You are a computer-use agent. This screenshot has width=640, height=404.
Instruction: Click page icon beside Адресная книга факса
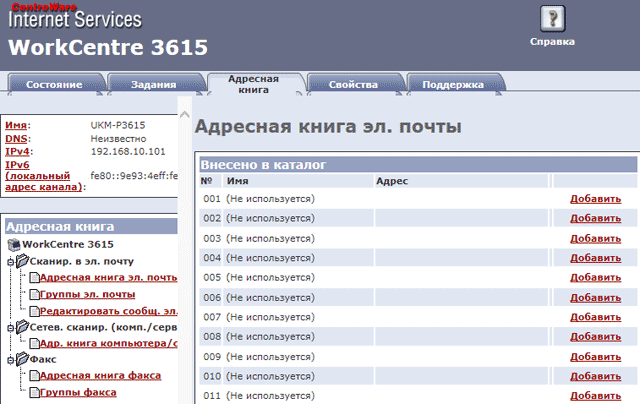(34, 376)
